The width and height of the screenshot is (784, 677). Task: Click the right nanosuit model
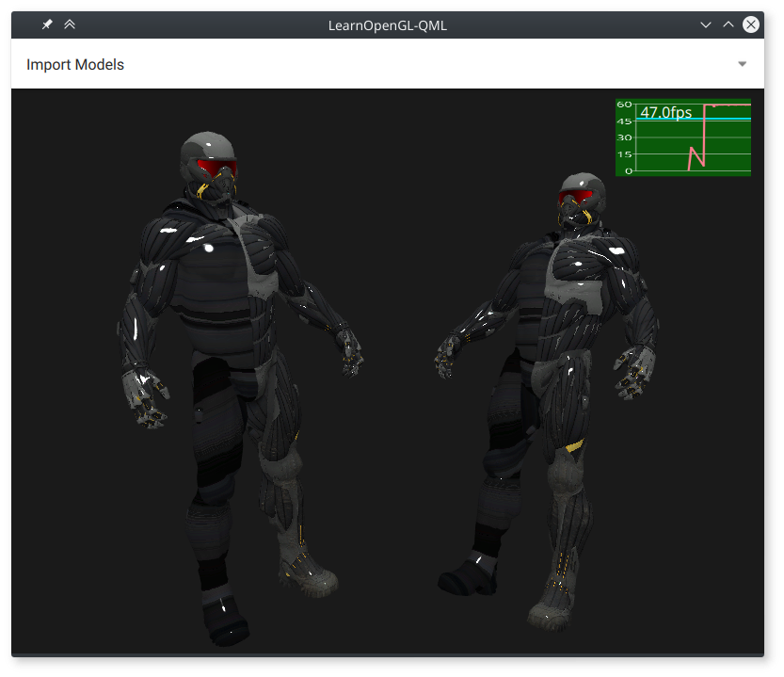tap(548, 400)
